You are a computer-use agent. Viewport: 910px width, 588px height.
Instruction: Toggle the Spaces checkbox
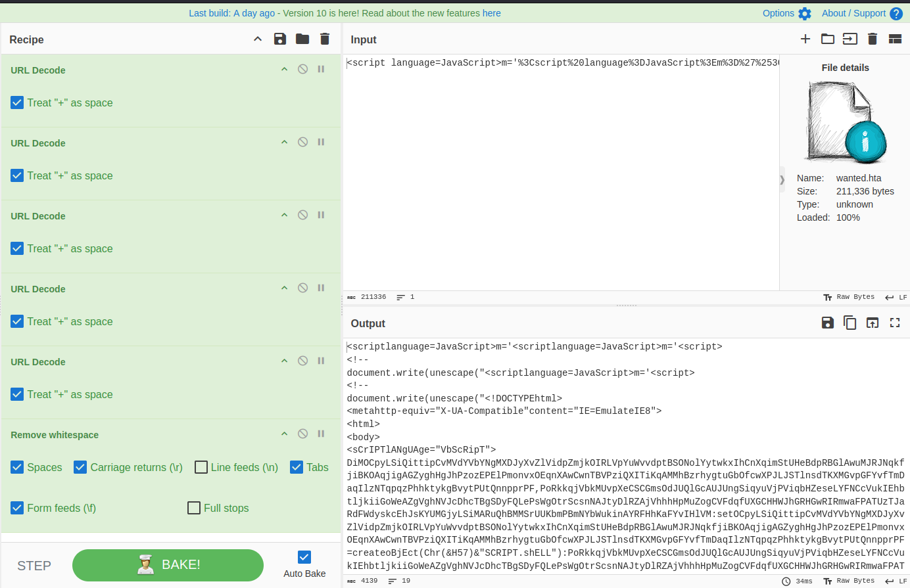tap(17, 467)
